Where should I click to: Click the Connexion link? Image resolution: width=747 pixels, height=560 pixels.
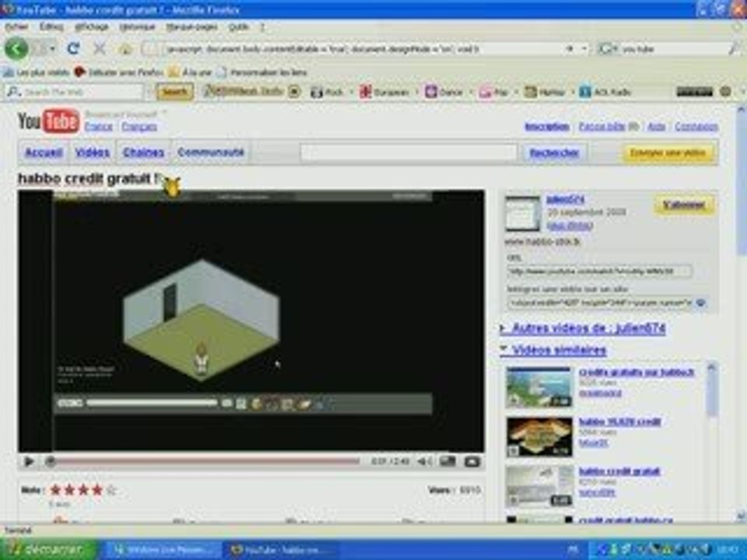click(x=696, y=127)
